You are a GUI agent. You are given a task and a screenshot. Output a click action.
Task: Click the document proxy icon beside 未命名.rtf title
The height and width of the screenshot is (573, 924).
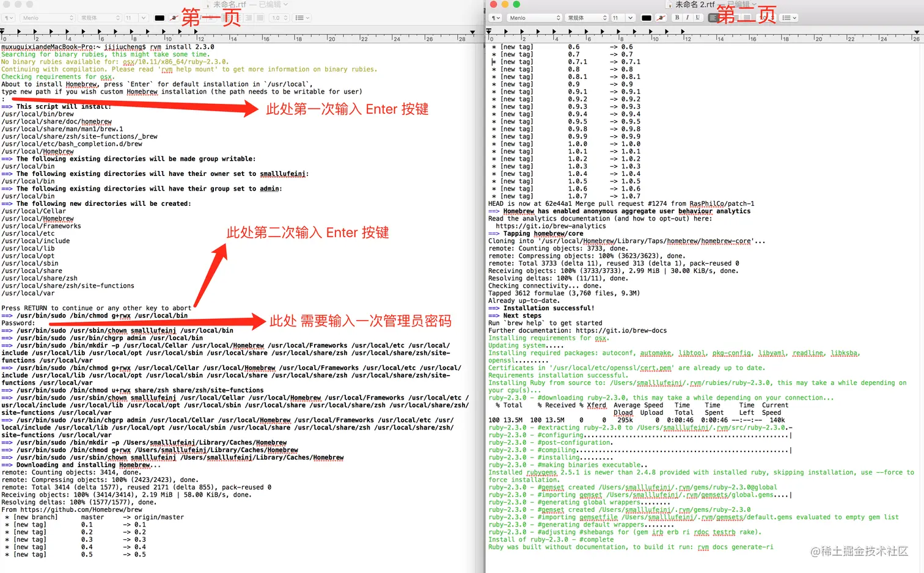click(x=207, y=4)
